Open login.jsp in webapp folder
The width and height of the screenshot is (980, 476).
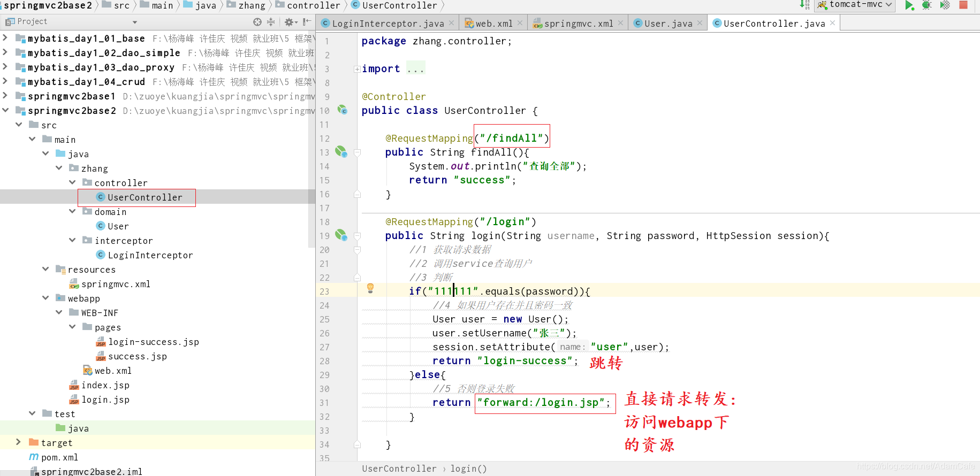point(99,400)
